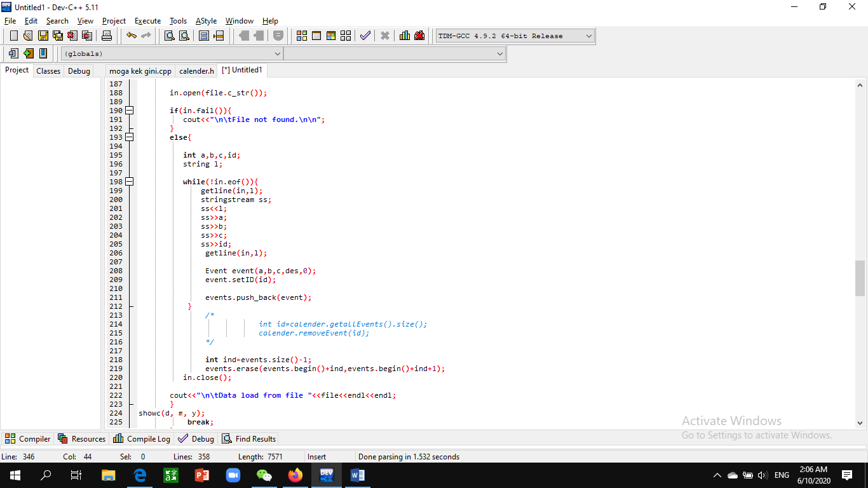Image resolution: width=868 pixels, height=488 pixels.
Task: Switch to the calender.h editor tab
Action: (x=196, y=71)
